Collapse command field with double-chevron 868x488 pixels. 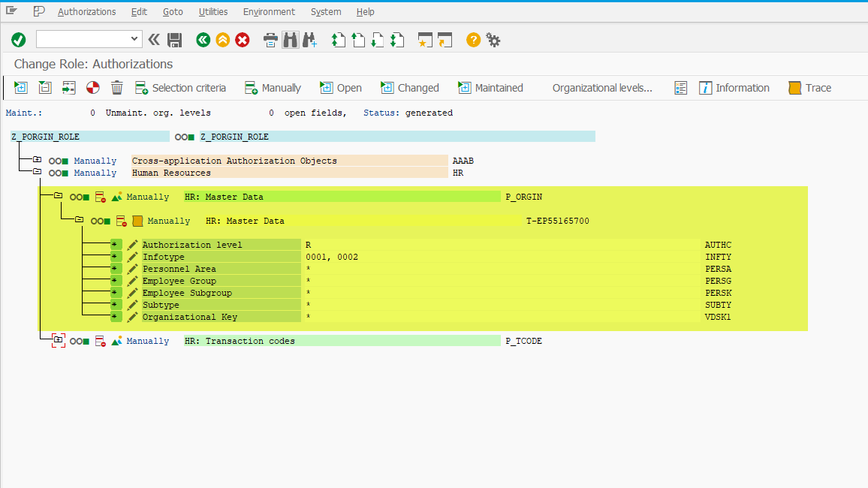154,39
